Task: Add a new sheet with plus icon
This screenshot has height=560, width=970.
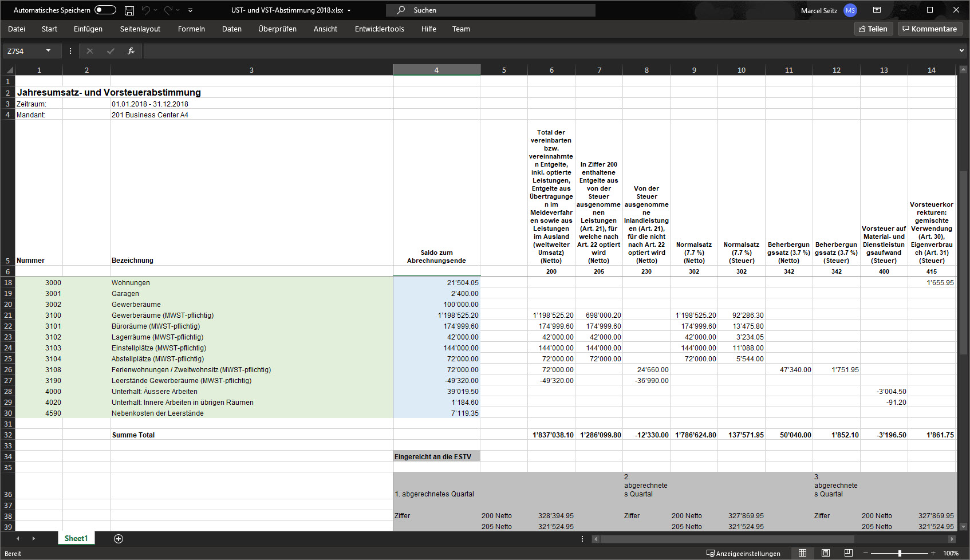Action: tap(119, 538)
